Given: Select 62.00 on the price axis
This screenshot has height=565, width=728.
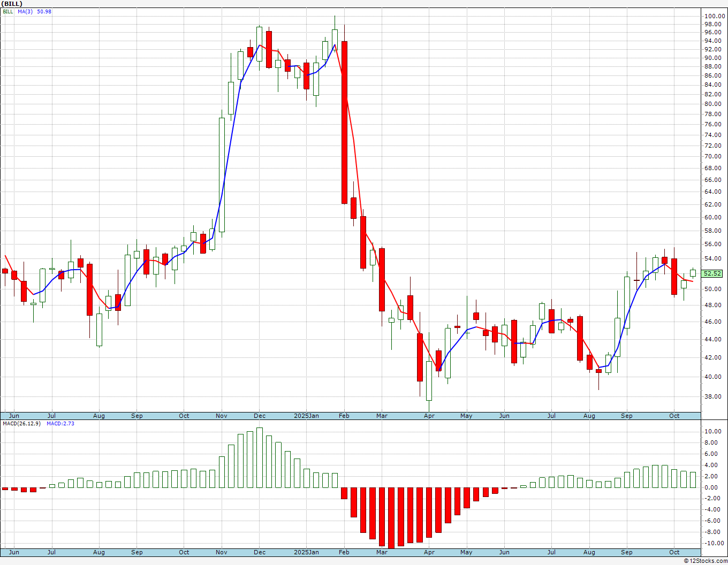Looking at the screenshot, I should click(714, 204).
